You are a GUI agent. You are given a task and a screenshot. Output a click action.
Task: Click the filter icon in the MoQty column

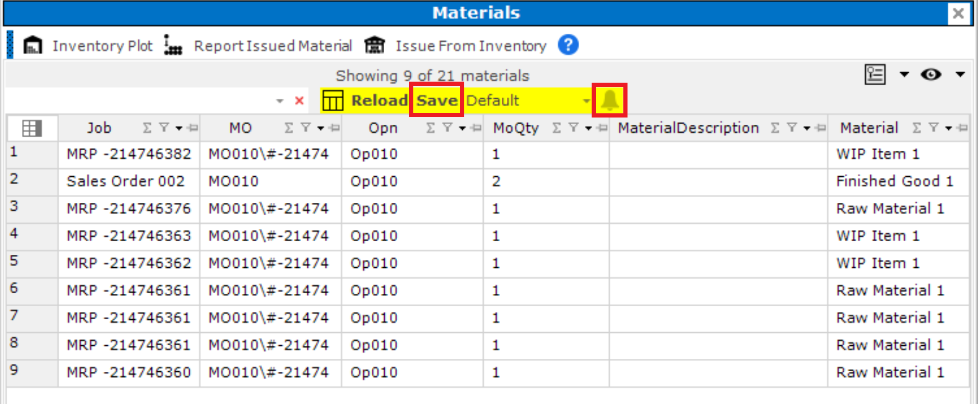[573, 128]
